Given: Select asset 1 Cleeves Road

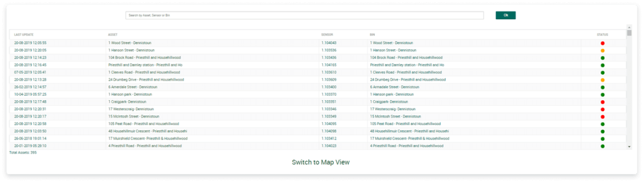Looking at the screenshot, I should [144, 73].
